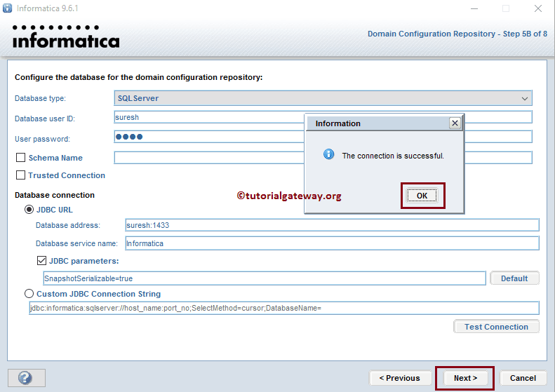Click the 'The connection is successful.' message

coord(393,156)
